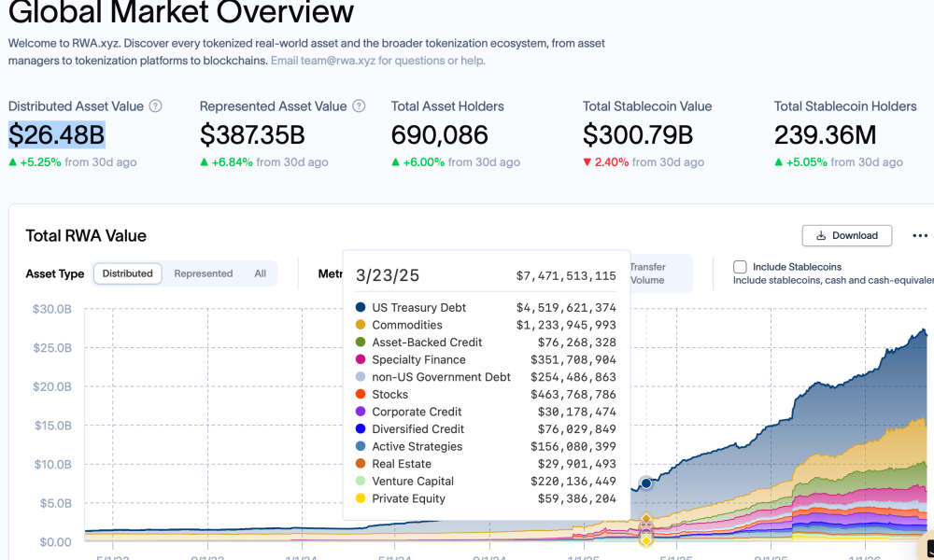Download the Total RWA Value chart data

tap(846, 235)
